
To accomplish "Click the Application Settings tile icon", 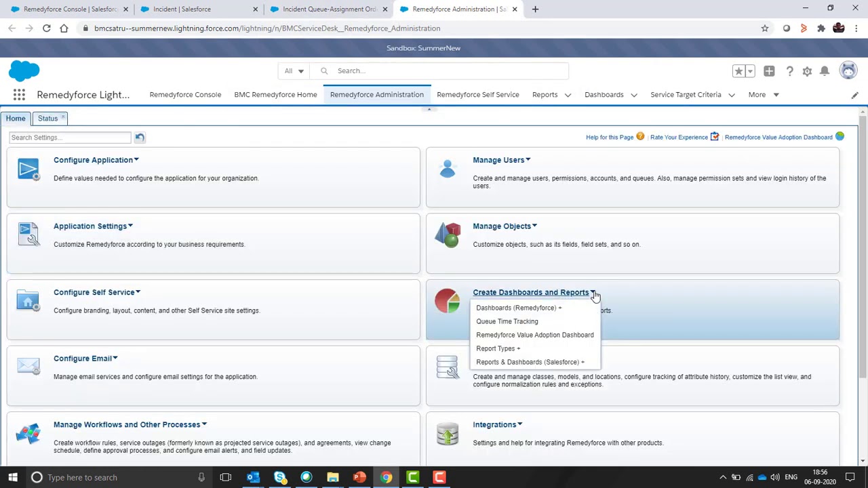I will (x=28, y=235).
